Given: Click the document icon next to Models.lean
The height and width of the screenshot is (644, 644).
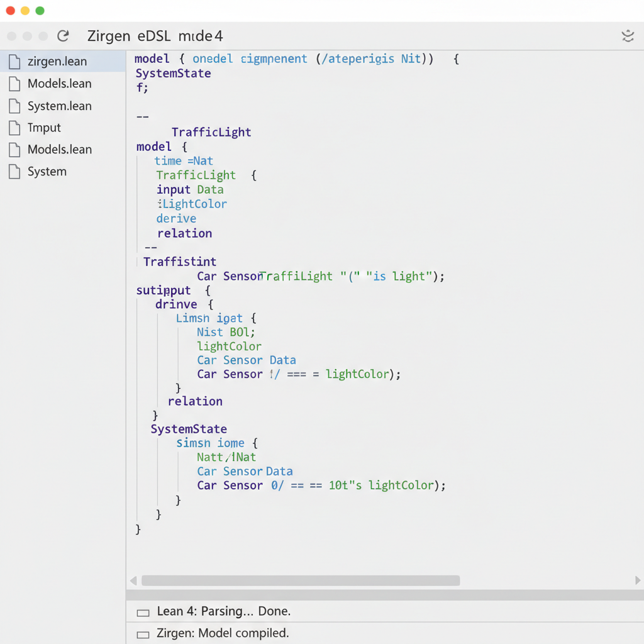Looking at the screenshot, I should click(13, 84).
